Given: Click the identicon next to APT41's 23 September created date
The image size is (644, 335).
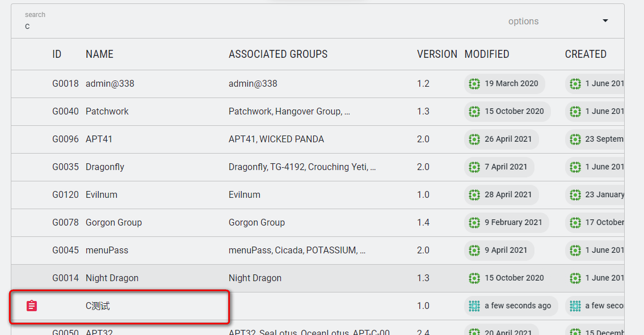Looking at the screenshot, I should (x=575, y=139).
